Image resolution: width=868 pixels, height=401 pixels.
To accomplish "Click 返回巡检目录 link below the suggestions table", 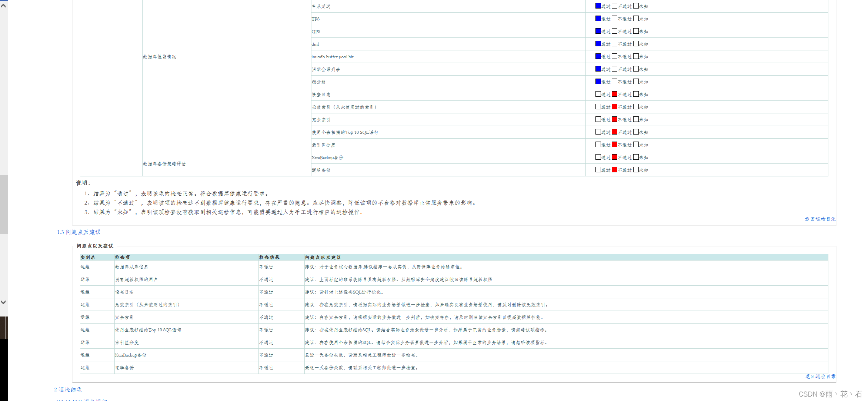I will (820, 377).
